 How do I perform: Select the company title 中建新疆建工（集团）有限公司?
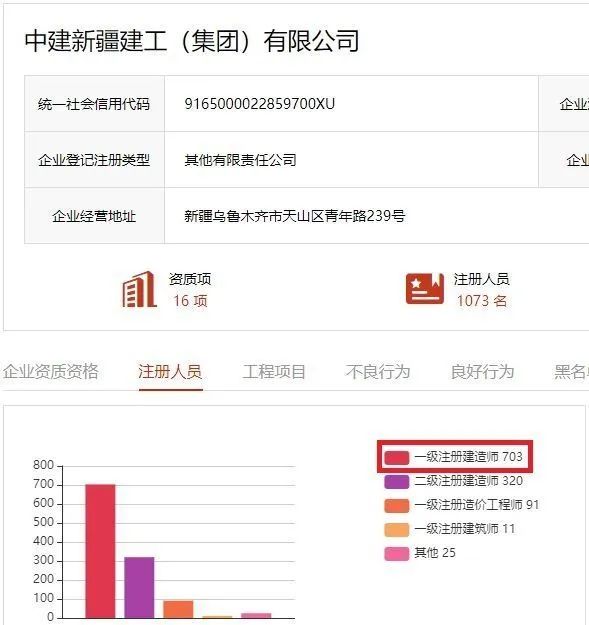tap(191, 41)
